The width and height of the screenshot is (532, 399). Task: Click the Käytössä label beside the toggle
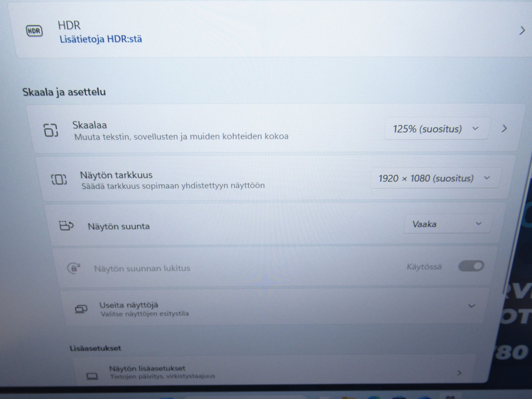pyautogui.click(x=424, y=267)
